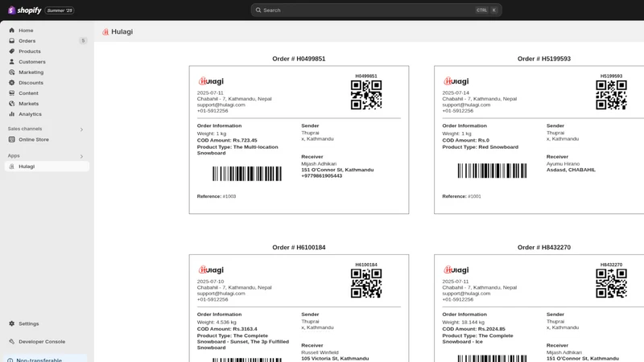Click the Orders count badge 5
The width and height of the screenshot is (644, 362).
83,41
